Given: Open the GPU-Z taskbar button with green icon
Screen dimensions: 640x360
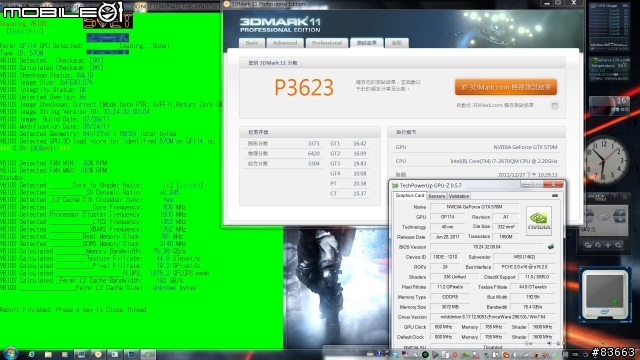Looking at the screenshot, I should 148,354.
